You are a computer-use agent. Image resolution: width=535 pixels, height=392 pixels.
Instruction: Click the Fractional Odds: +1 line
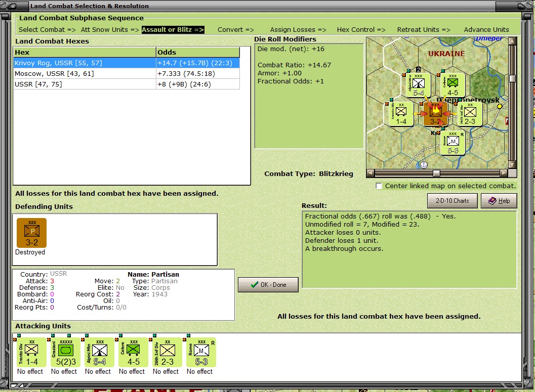click(x=291, y=81)
